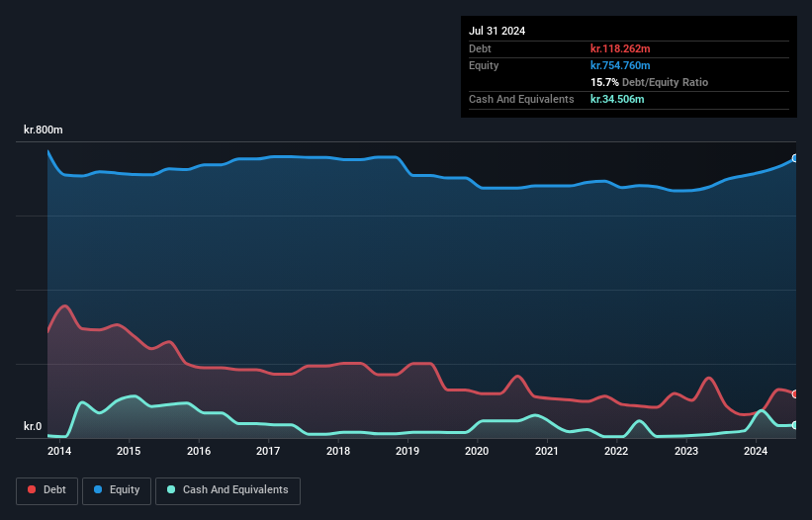Click the 2023 x-axis label
The image size is (812, 520).
coord(686,451)
